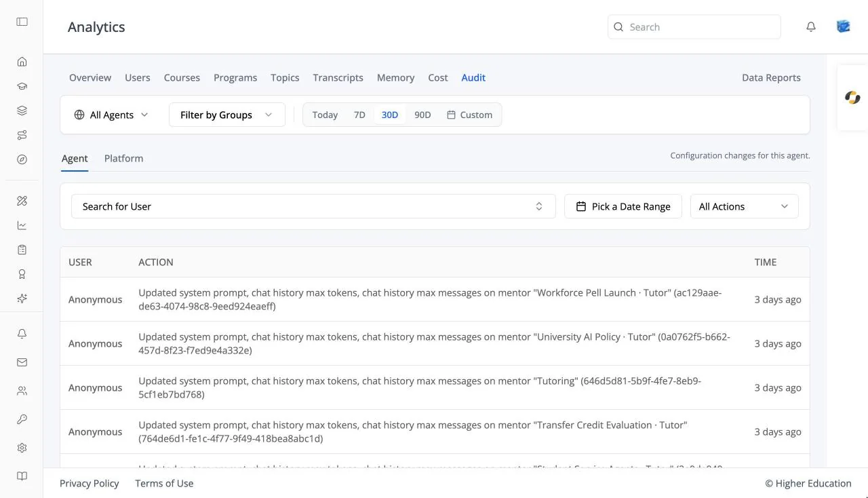Open the graduation cap icon in sidebar
Viewport: 868px width, 498px height.
pyautogui.click(x=22, y=86)
